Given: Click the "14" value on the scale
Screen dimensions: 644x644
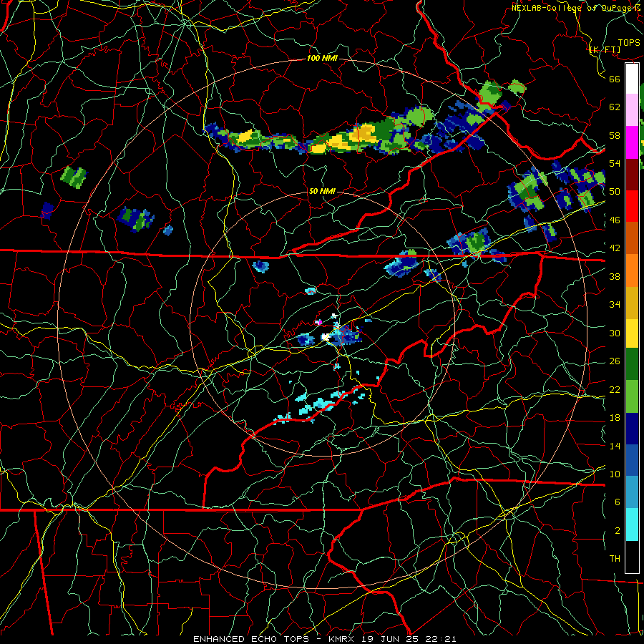Looking at the screenshot, I should click(615, 446).
